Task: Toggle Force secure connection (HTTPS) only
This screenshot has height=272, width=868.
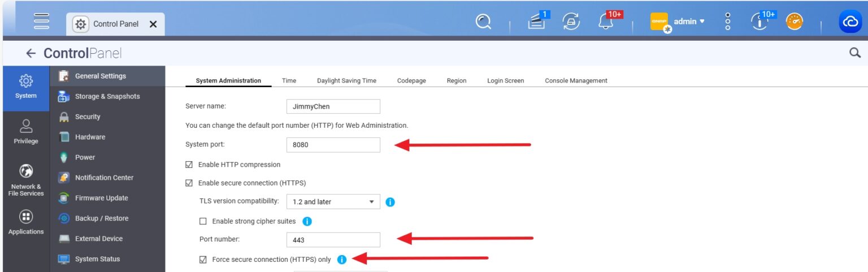Action: point(203,260)
